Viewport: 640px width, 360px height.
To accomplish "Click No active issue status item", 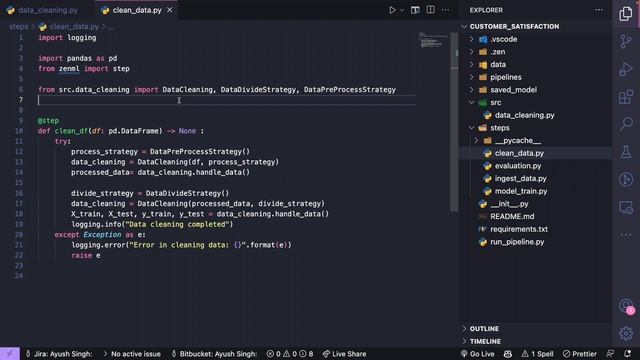I will point(132,354).
